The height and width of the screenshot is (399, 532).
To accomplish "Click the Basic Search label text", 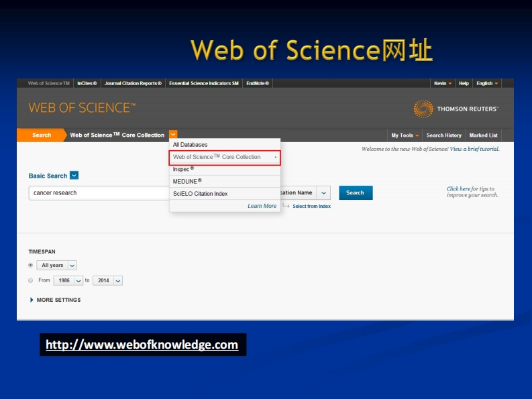I will (48, 176).
